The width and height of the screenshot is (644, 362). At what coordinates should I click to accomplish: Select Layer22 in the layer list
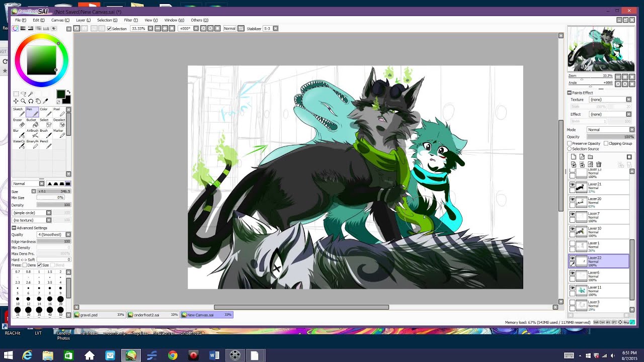(x=599, y=261)
